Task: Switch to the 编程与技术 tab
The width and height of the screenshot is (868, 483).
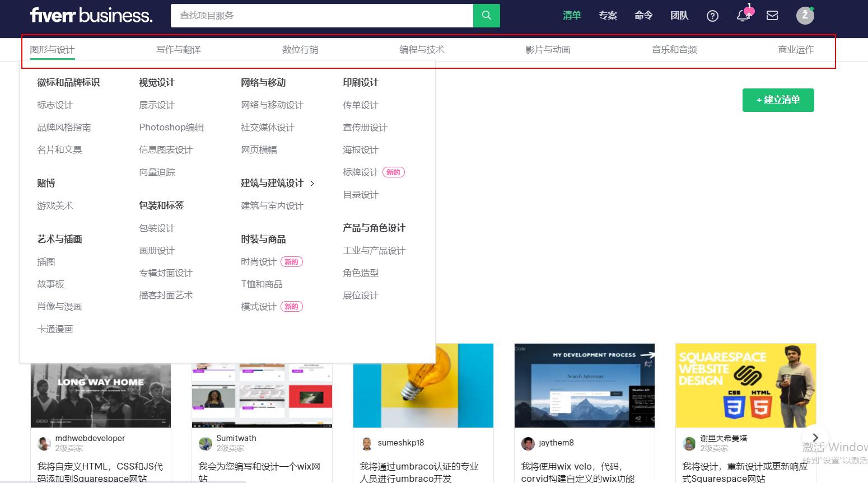Action: [422, 49]
